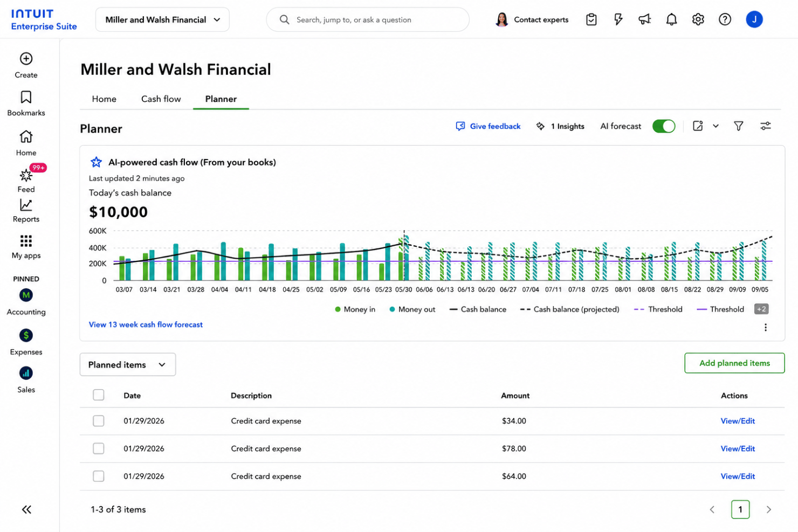Open Bookmarks in the sidebar
Screen dimensions: 798x532
[26, 103]
